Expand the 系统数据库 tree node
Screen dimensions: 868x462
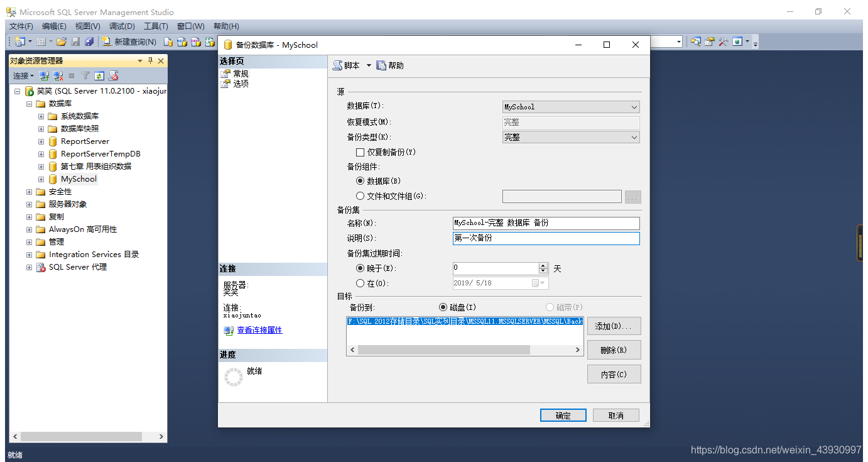click(x=41, y=116)
